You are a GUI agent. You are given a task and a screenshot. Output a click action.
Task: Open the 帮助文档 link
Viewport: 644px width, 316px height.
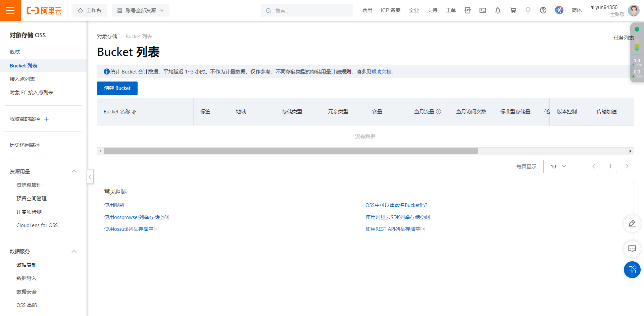pos(381,71)
